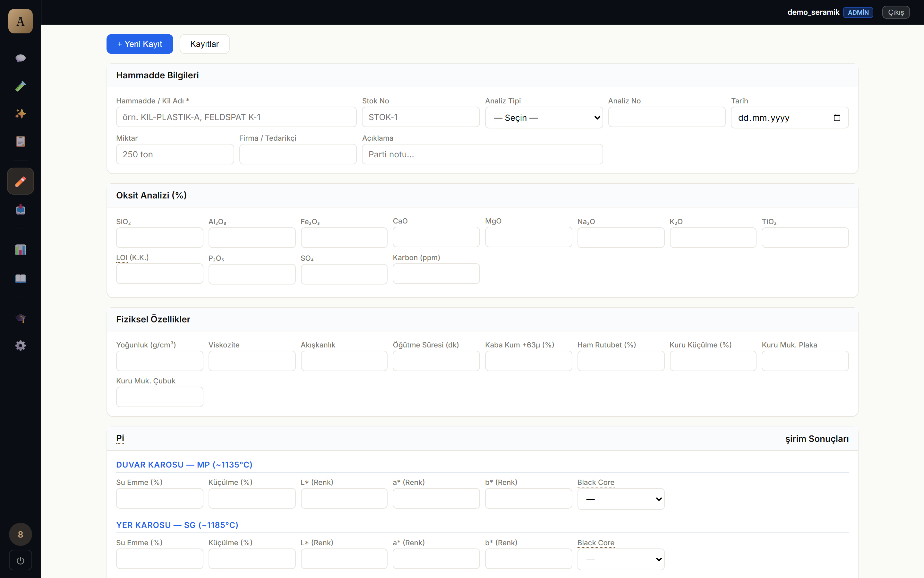Click L* (Renk) field under Duvar Karosu
924x578 pixels.
(x=344, y=498)
